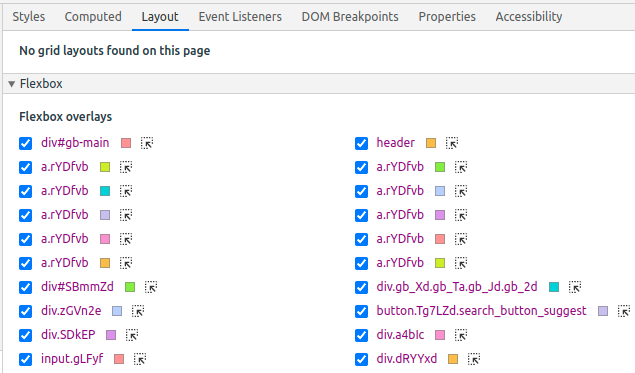The width and height of the screenshot is (635, 373).
Task: Switch to DOM Breakpoints tab
Action: [350, 17]
